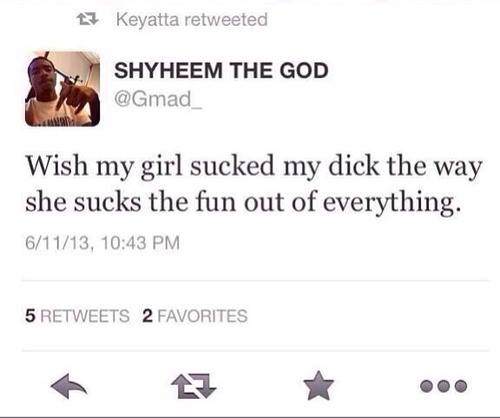This screenshot has width=500, height=418.
Task: Open more options via three dots icon
Action: click(443, 386)
